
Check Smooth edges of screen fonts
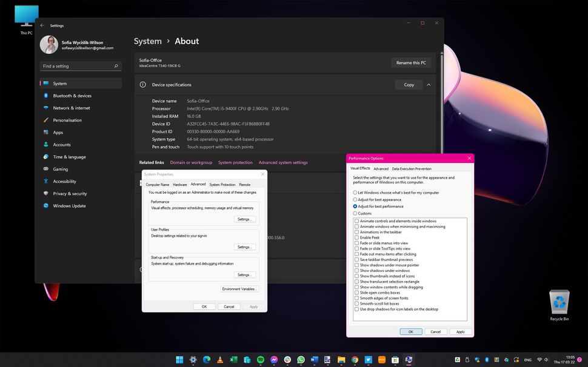[x=357, y=298]
